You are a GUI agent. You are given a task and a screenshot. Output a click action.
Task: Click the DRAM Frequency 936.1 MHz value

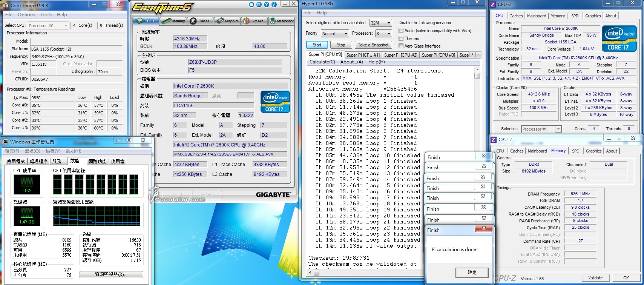pyautogui.click(x=580, y=194)
